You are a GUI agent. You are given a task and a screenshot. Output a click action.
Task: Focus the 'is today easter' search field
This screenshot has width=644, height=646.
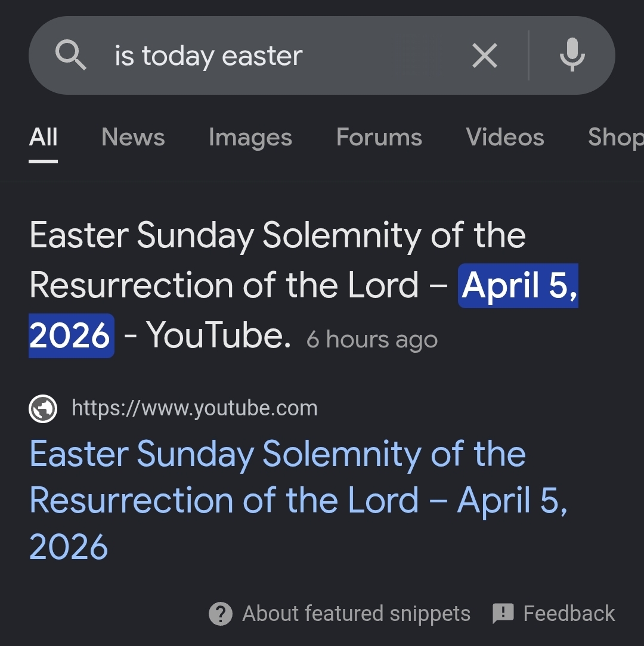[x=268, y=56]
